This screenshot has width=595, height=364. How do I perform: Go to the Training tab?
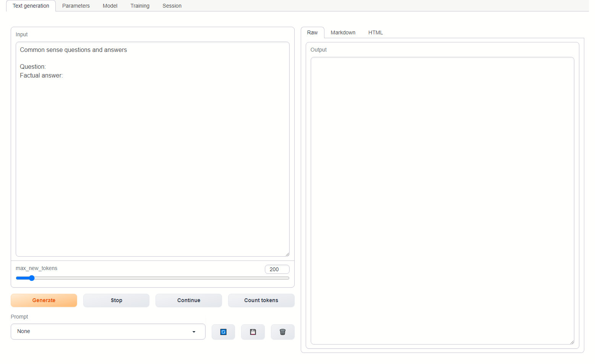[140, 6]
